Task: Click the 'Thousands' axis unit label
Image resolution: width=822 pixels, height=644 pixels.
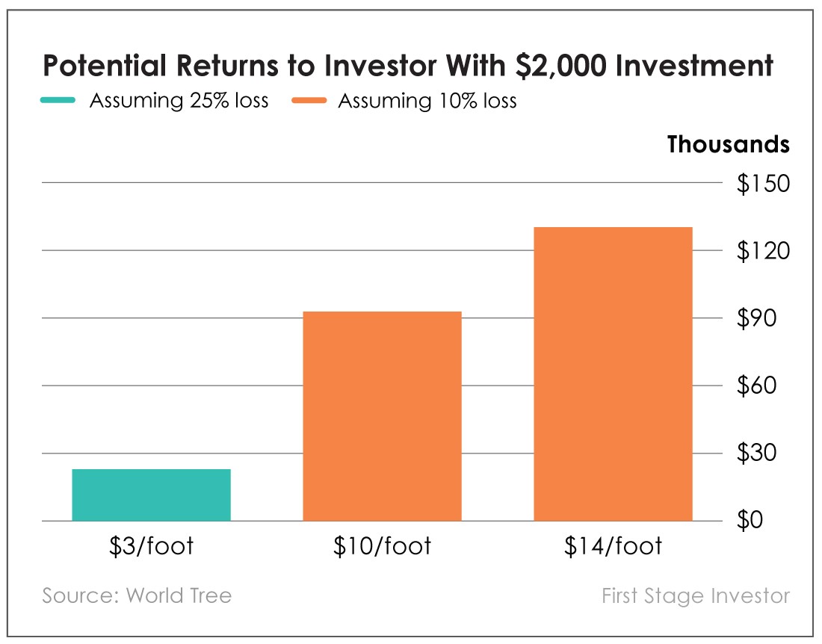Action: coord(728,144)
